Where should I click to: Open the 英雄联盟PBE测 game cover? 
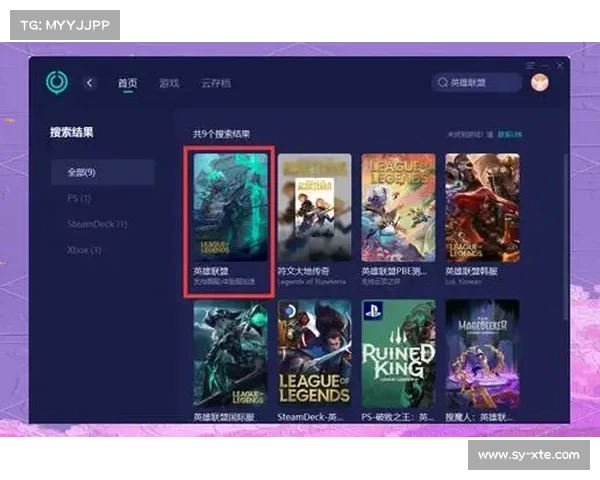coord(398,207)
